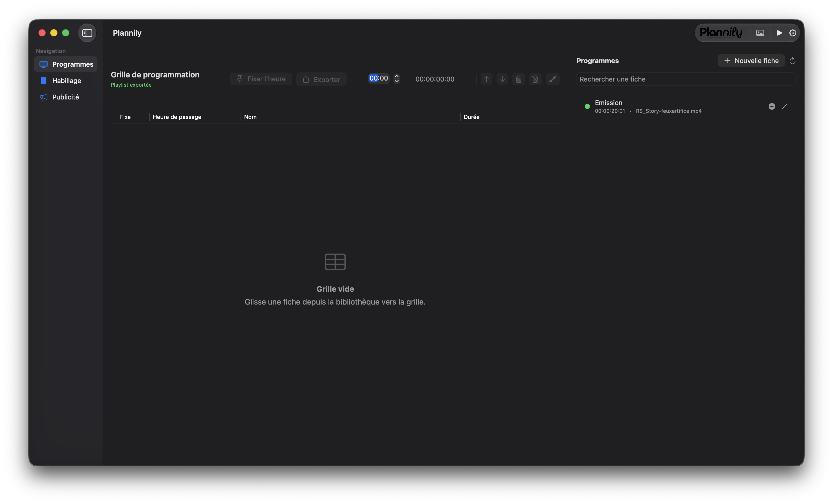Delete the selected item with the trash icon

click(519, 79)
